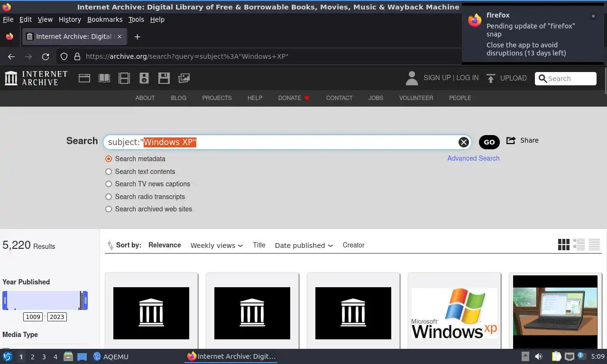Click the user avatar icon

[412, 78]
